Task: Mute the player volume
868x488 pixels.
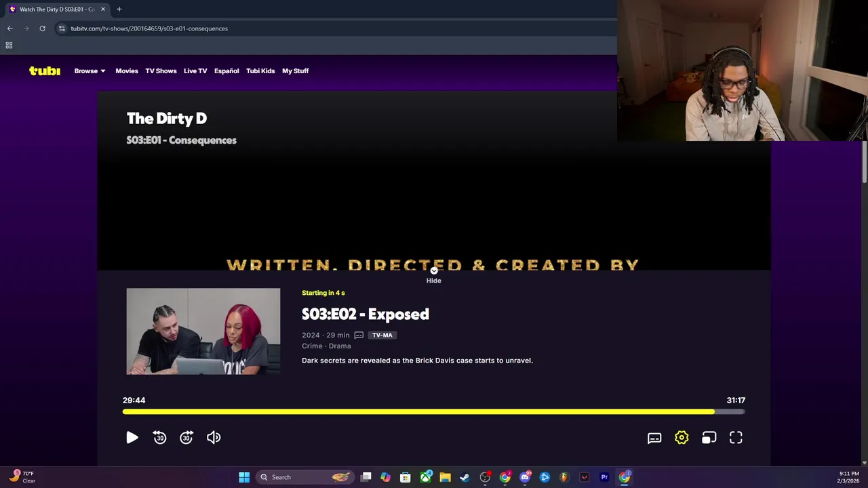Action: tap(214, 438)
